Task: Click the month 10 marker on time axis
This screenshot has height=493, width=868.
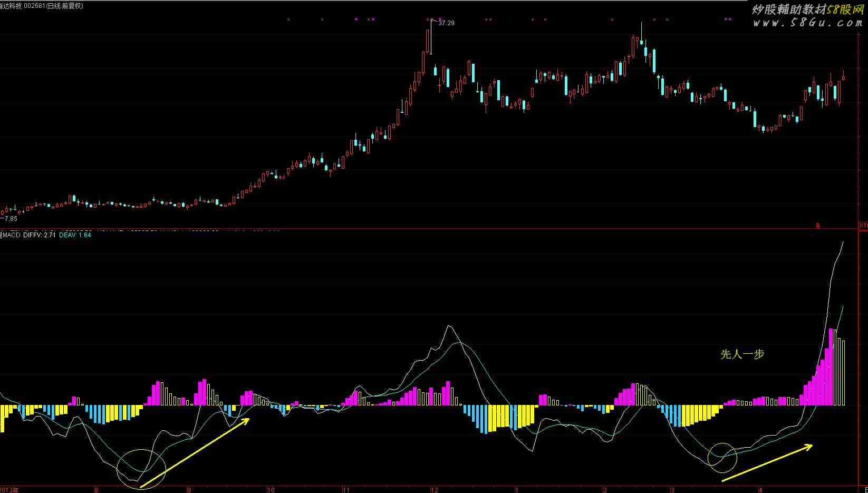Action: point(271,490)
